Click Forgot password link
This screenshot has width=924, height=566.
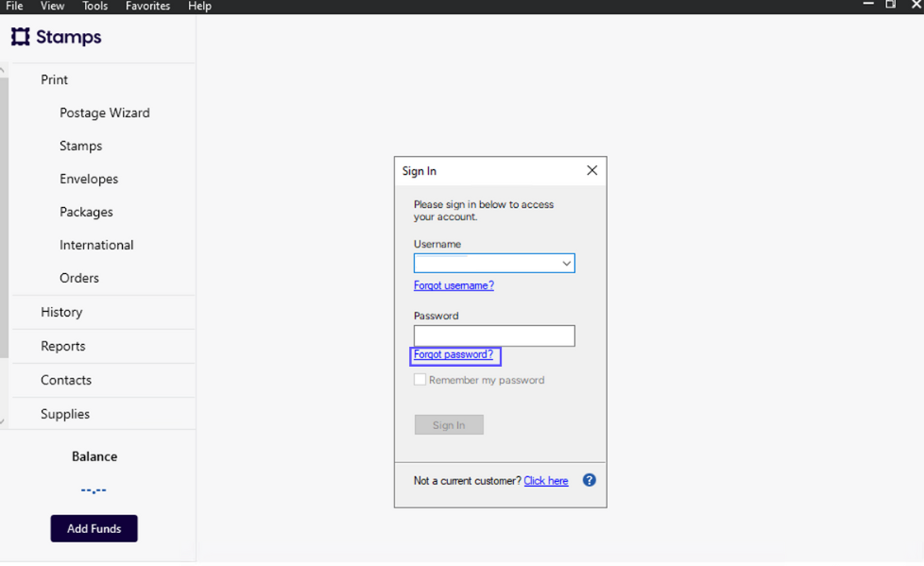tap(453, 354)
